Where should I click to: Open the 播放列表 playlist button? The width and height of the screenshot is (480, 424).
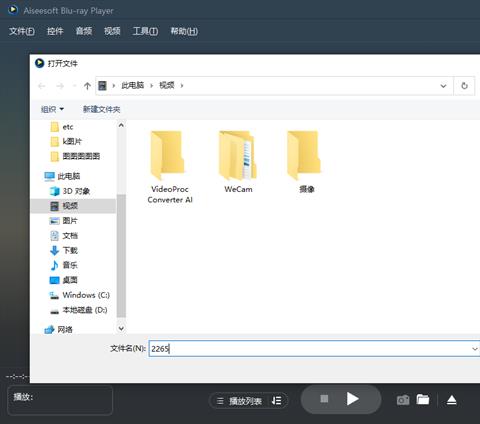coord(239,401)
